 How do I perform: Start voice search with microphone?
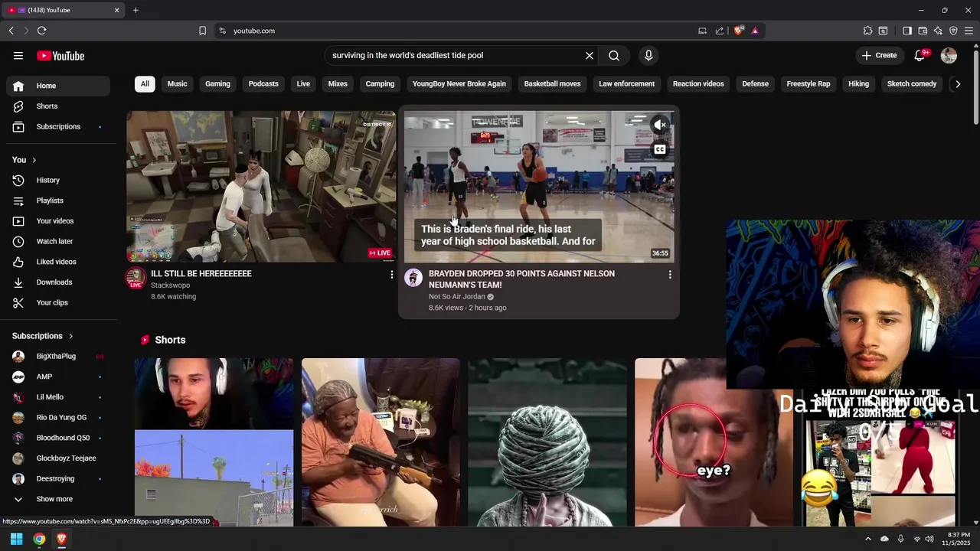648,56
